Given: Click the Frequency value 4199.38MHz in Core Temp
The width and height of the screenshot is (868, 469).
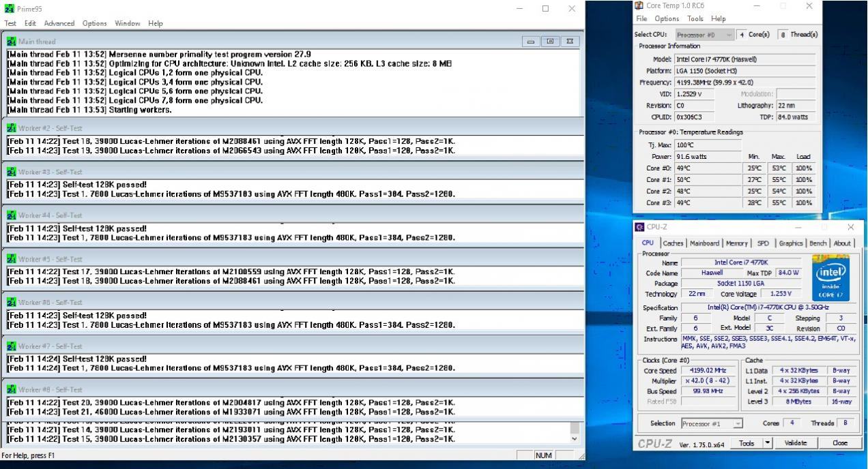Looking at the screenshot, I should coord(744,82).
